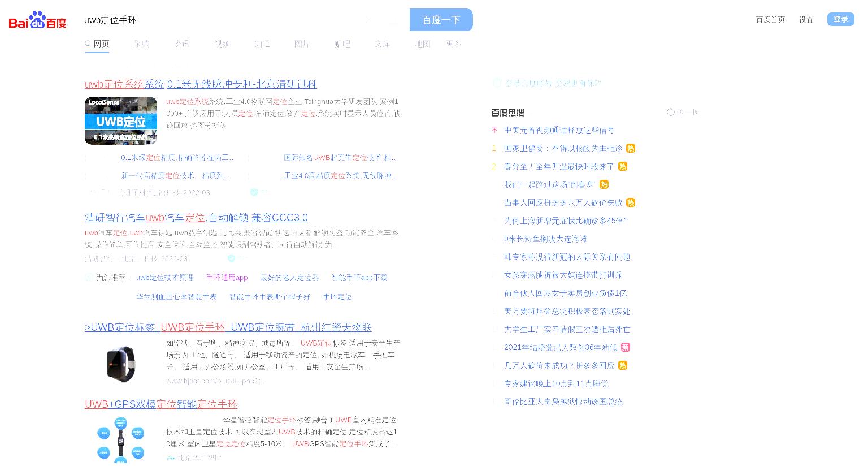Click the 热 badge beside 春分至 headline
This screenshot has height=466, width=868.
[622, 166]
